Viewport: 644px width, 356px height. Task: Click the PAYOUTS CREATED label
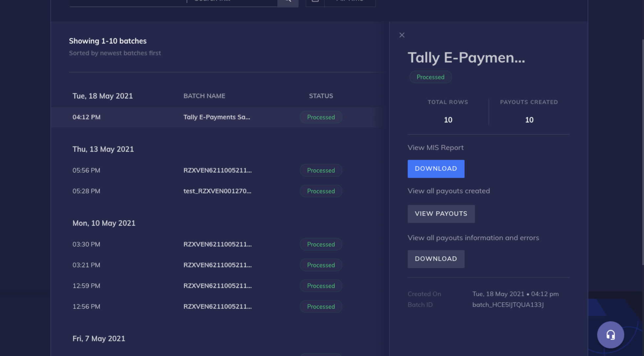(x=529, y=102)
